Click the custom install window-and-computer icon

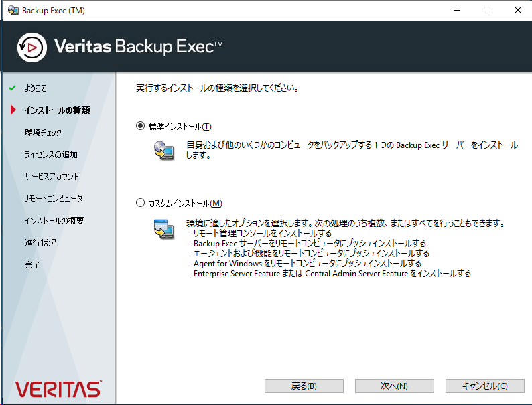[x=164, y=229]
